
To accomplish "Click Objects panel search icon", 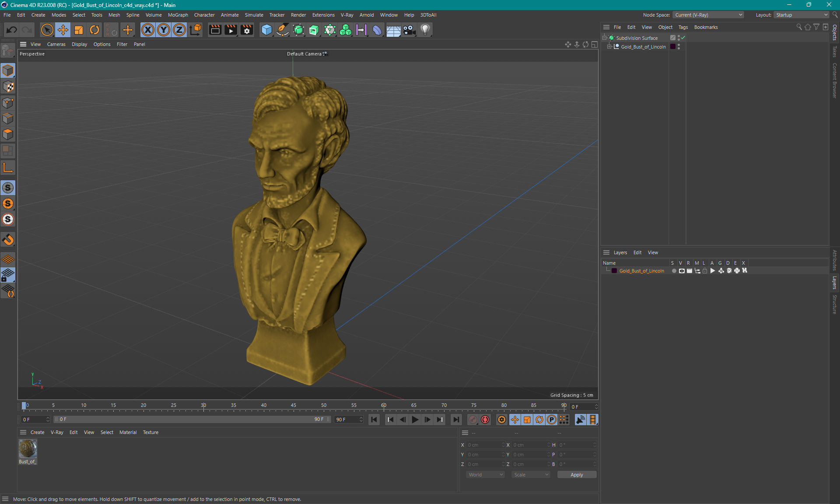I will pyautogui.click(x=799, y=27).
